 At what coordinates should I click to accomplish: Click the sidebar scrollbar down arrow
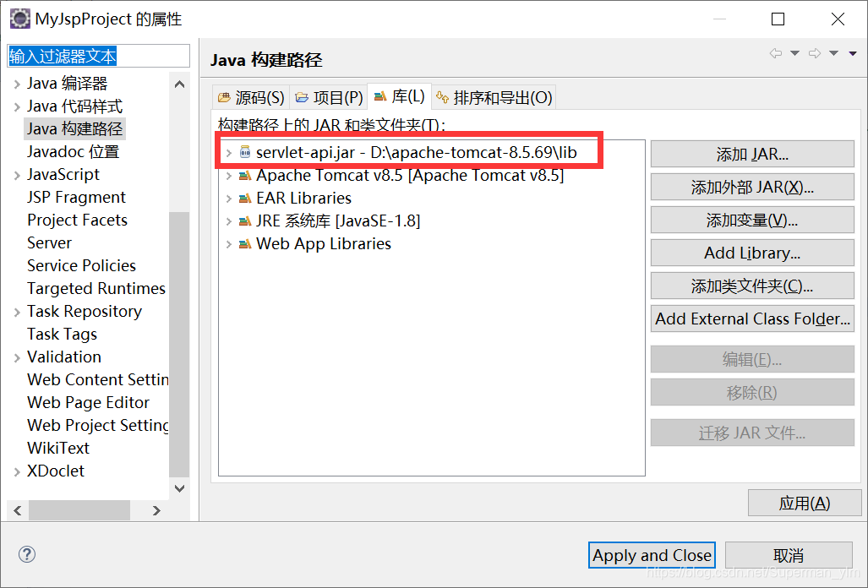179,488
